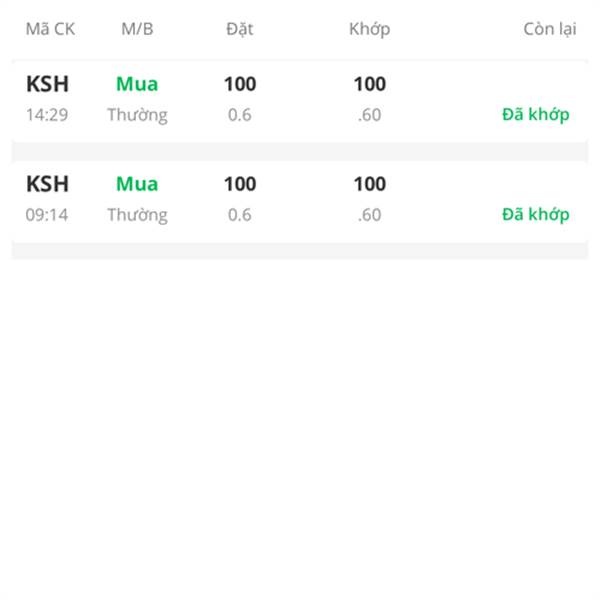Click matched quantity 100 in 09:14 order
The image size is (600, 600).
[370, 184]
